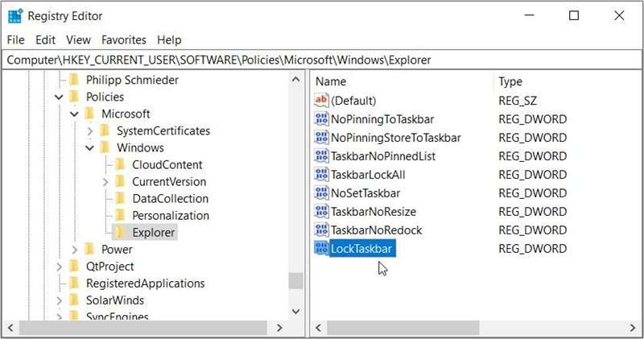Screen dimensions: 644x339
Task: Click the DWORD icon beside NoSetTaskbar
Action: coord(322,193)
